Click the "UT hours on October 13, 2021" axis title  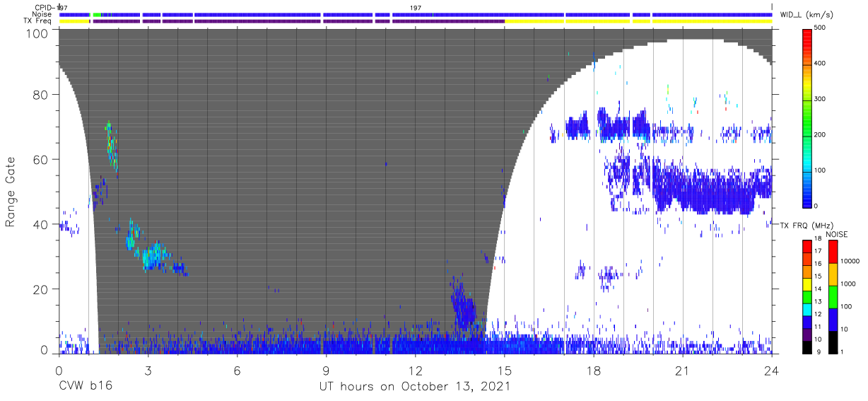pyautogui.click(x=415, y=386)
